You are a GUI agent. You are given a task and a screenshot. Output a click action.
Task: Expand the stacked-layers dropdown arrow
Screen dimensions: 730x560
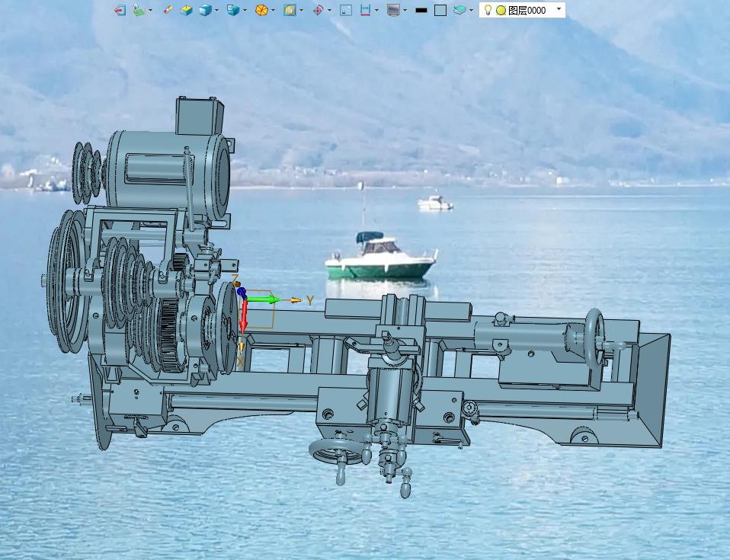pyautogui.click(x=472, y=10)
